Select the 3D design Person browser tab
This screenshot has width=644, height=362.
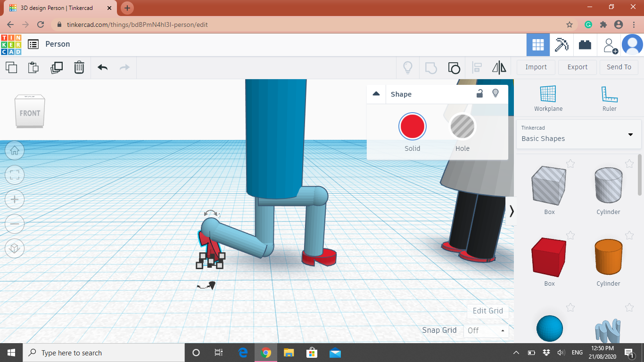59,8
